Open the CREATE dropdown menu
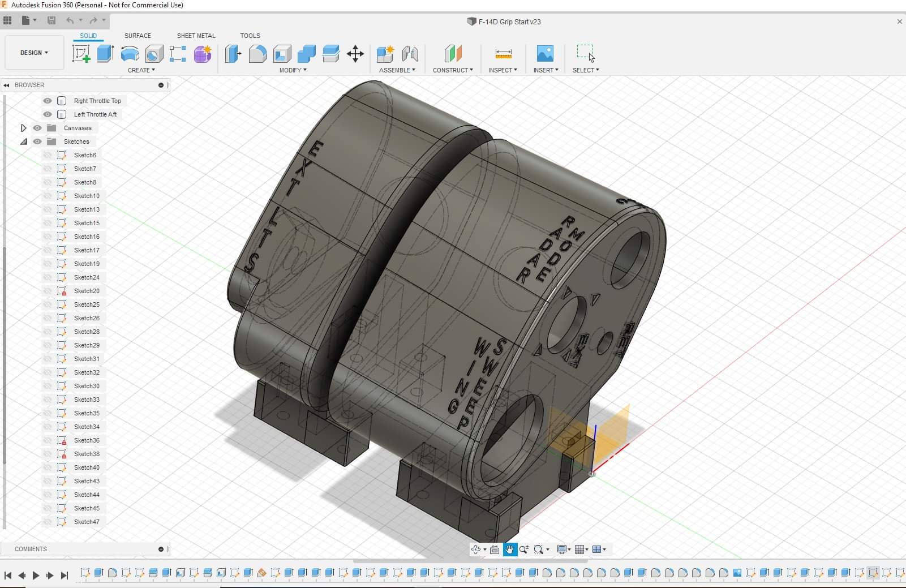This screenshot has width=906, height=588. click(141, 70)
